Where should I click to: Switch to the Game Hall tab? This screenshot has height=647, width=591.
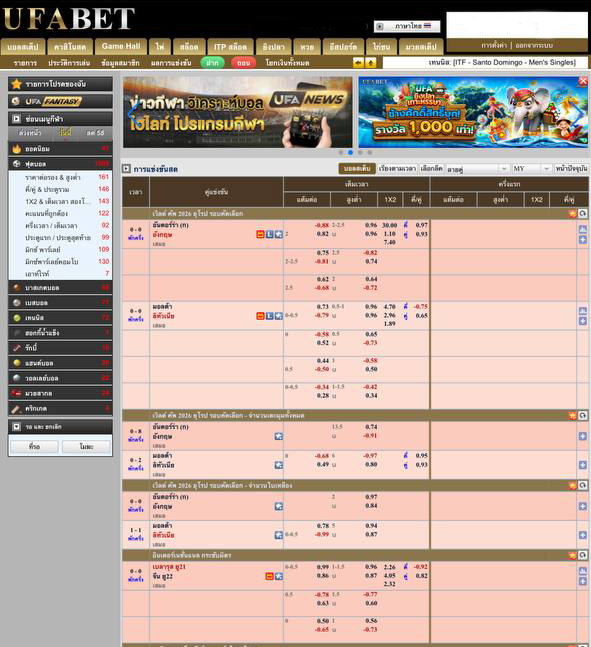(x=121, y=47)
